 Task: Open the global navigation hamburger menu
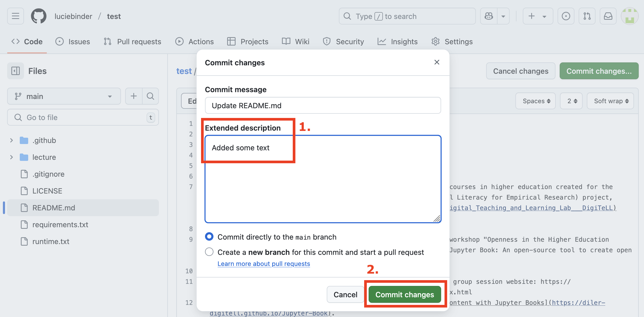[15, 16]
